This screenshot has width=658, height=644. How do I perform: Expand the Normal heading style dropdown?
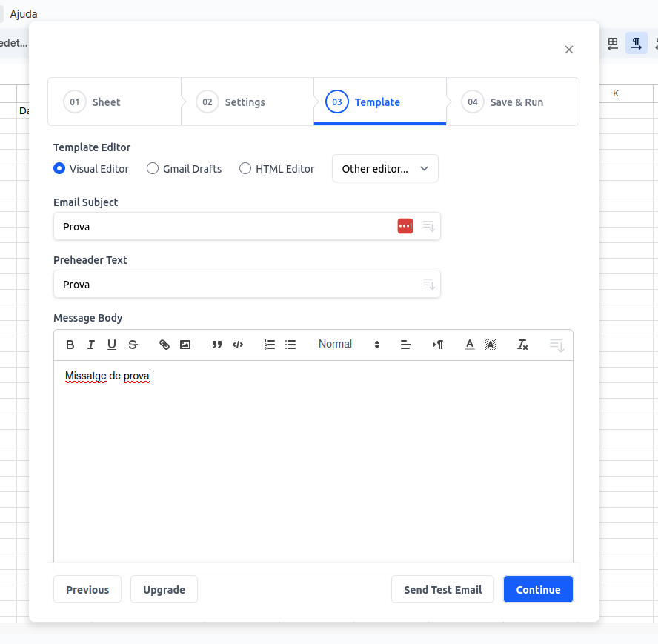348,345
